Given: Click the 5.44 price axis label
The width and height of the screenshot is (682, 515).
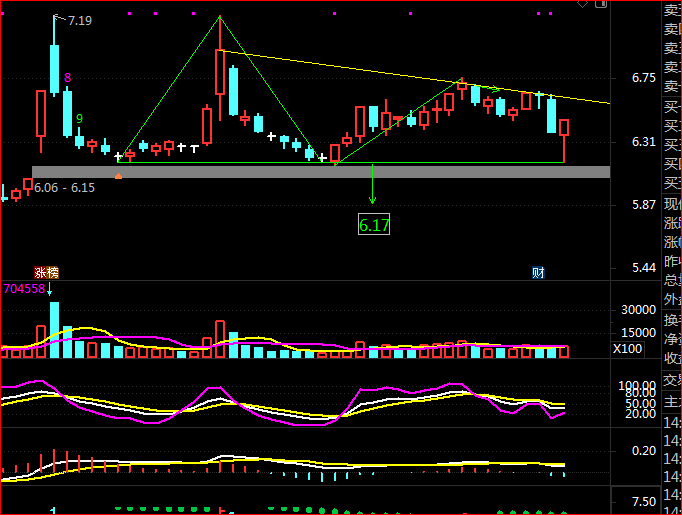Looking at the screenshot, I should pos(644,268).
